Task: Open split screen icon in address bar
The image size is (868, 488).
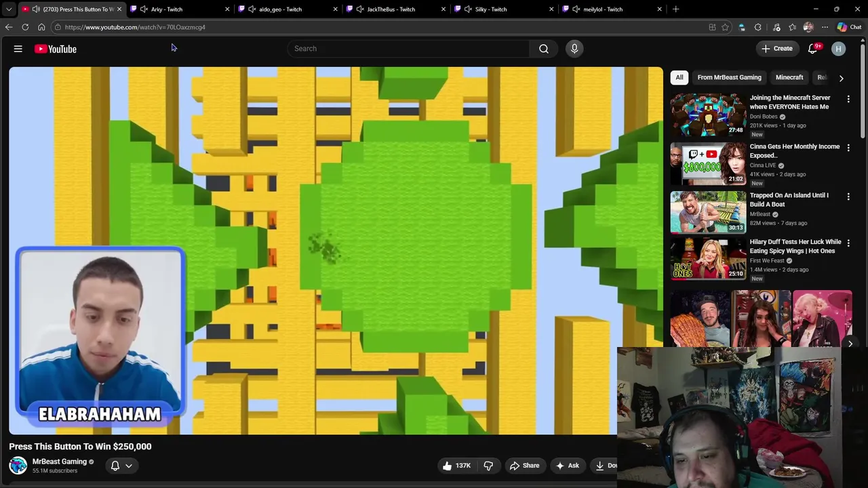Action: 712,27
